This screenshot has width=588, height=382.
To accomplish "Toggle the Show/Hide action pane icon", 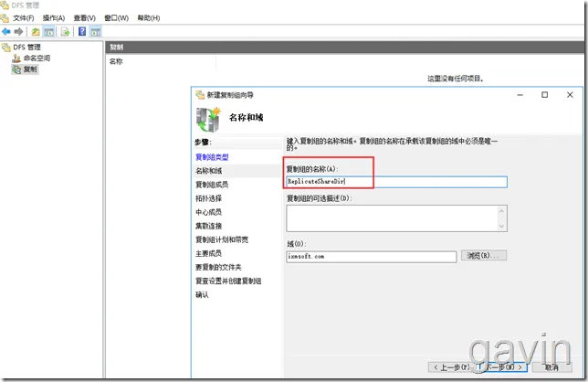I will coord(96,32).
